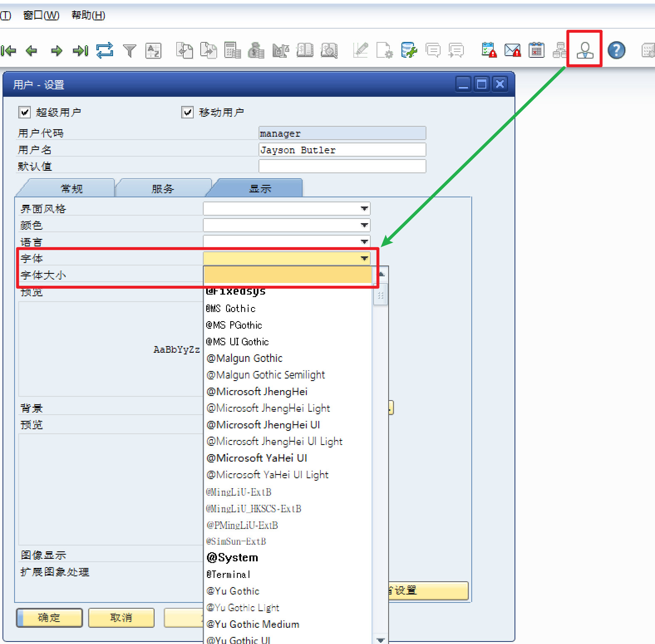Select the blank top entry in font list
This screenshot has width=655, height=644.
click(x=287, y=275)
